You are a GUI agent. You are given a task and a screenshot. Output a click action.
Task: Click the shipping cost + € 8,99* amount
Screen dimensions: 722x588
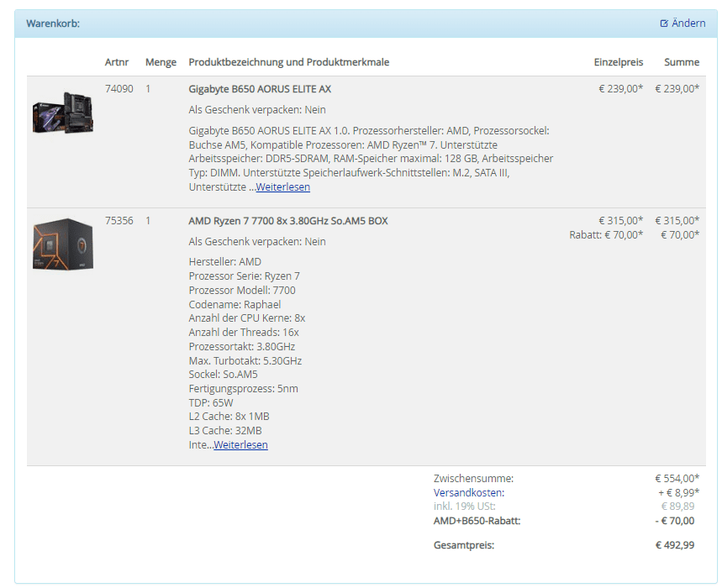click(x=679, y=493)
